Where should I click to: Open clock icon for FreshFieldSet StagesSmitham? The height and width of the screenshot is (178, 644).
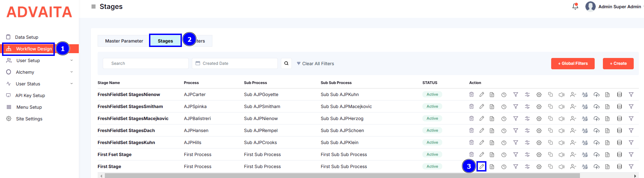pos(504,107)
